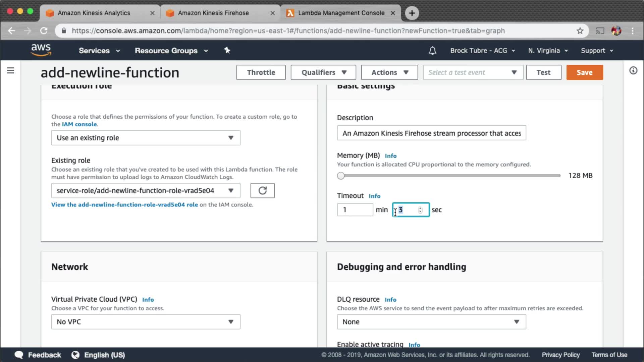Image resolution: width=644 pixels, height=362 pixels.
Task: Open the info panel circle icon
Action: [x=633, y=70]
